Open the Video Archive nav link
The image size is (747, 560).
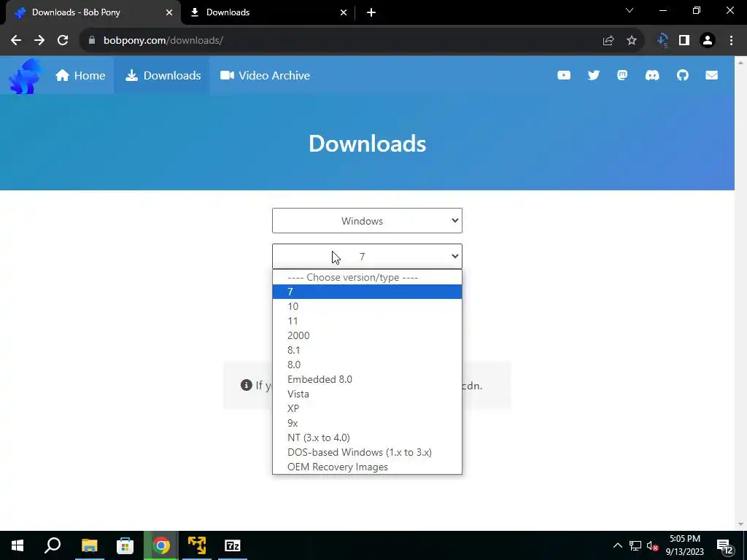(x=265, y=76)
